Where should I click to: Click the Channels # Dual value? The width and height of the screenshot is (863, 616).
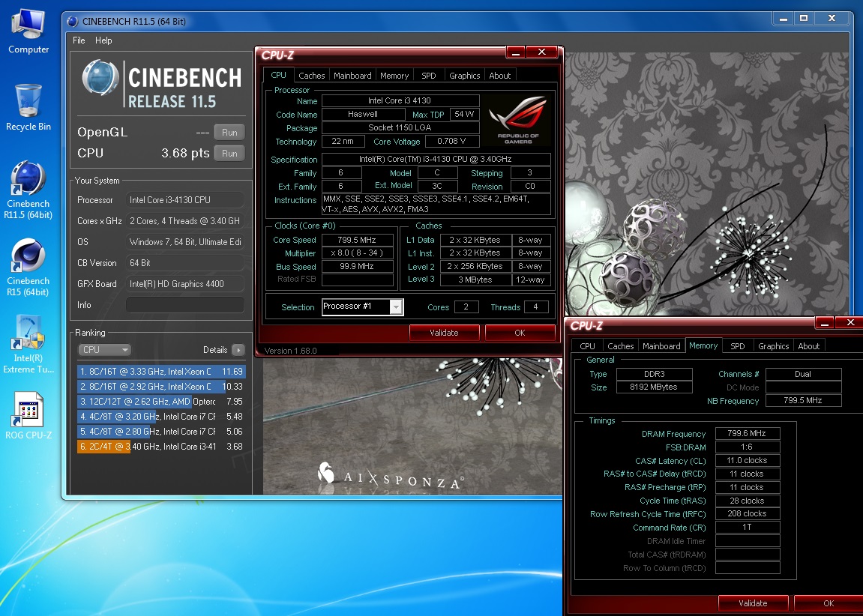(803, 374)
